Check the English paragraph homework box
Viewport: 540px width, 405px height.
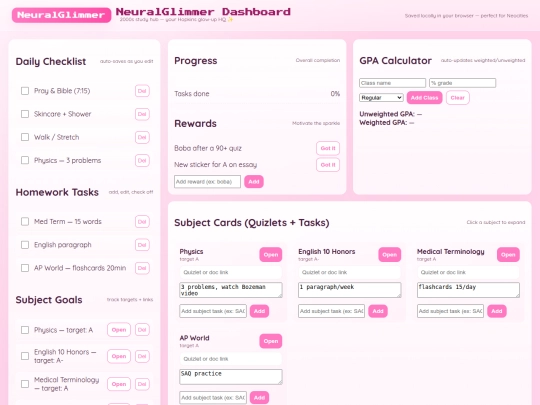[25, 245]
